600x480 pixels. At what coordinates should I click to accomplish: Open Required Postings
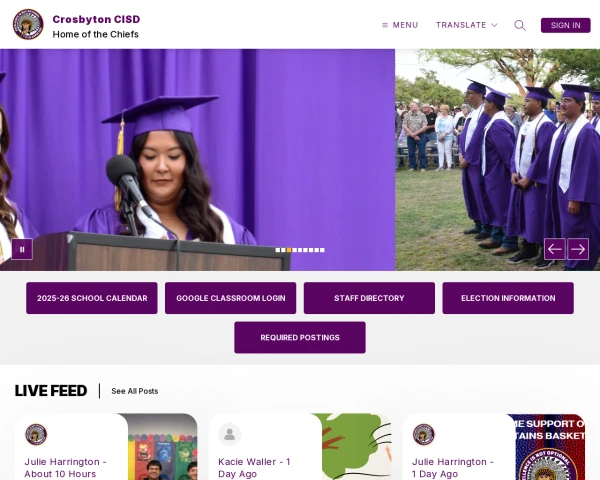coord(300,337)
